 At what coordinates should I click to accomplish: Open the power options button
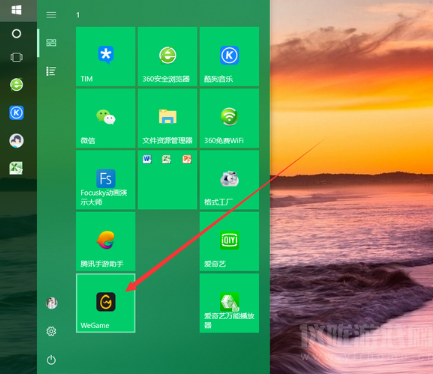coord(51,360)
